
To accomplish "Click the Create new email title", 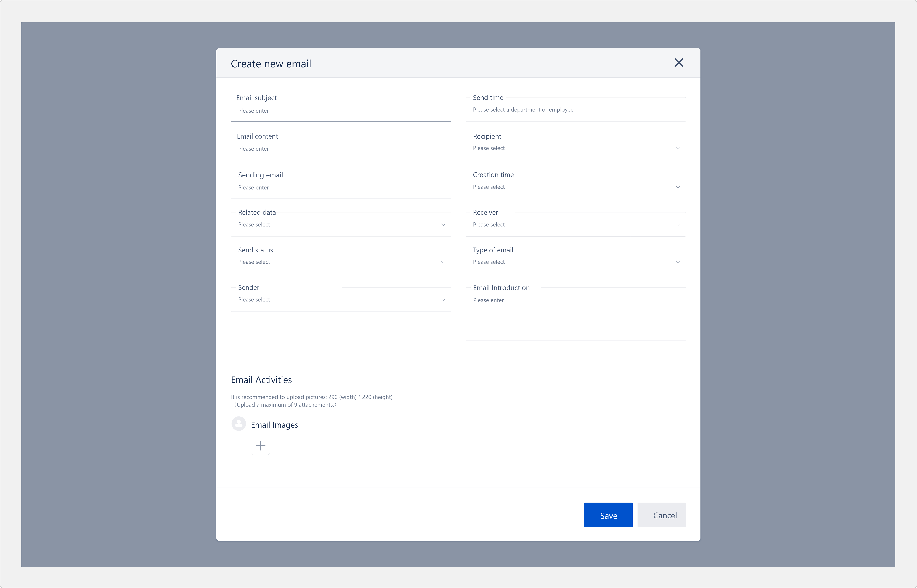I will pos(271,64).
